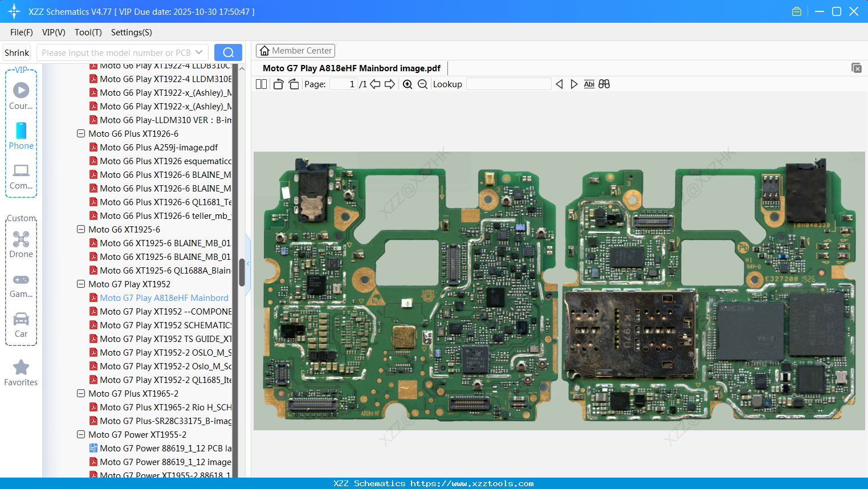Switch to two-page view layout

point(261,84)
